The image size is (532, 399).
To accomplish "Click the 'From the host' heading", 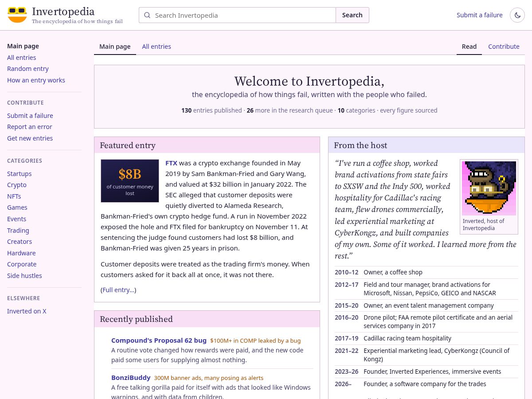I will (x=360, y=145).
